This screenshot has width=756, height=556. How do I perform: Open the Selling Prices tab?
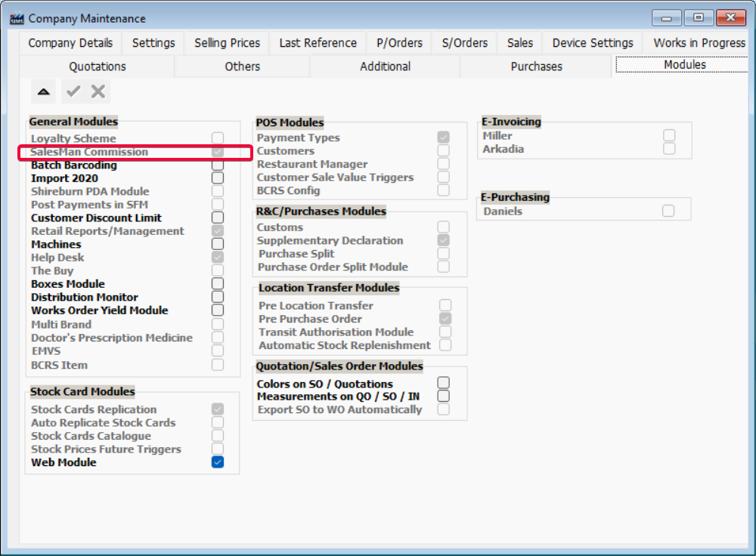[227, 43]
